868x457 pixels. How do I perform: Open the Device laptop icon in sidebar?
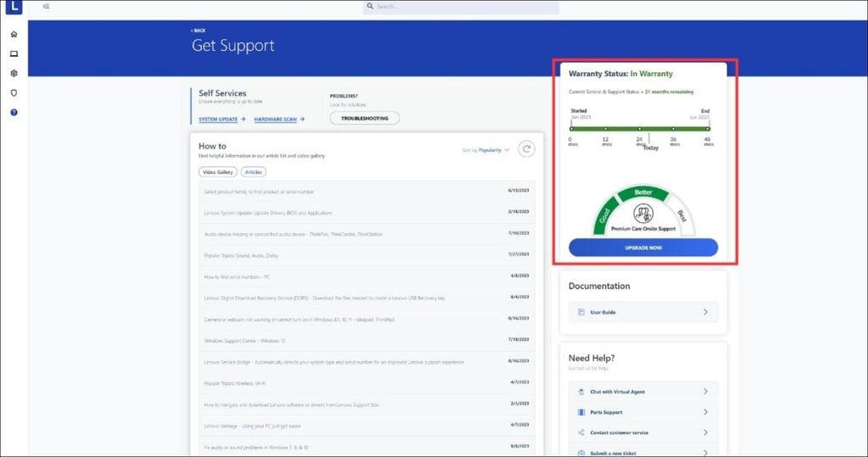(x=14, y=53)
